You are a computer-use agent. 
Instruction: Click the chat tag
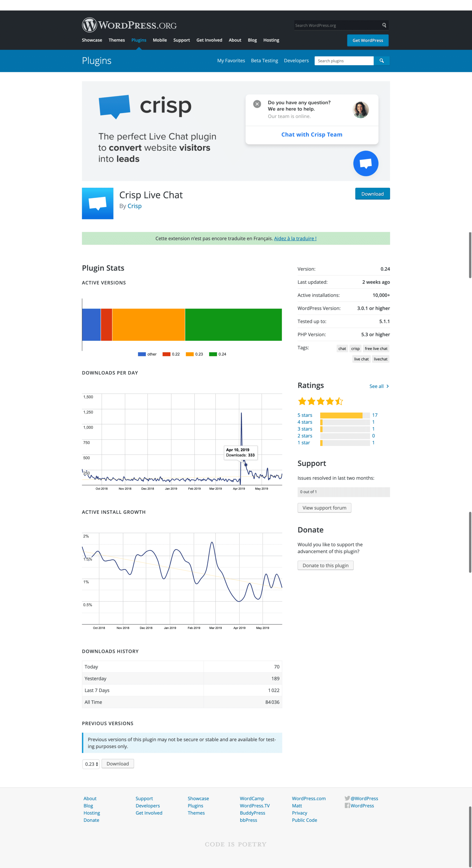342,349
